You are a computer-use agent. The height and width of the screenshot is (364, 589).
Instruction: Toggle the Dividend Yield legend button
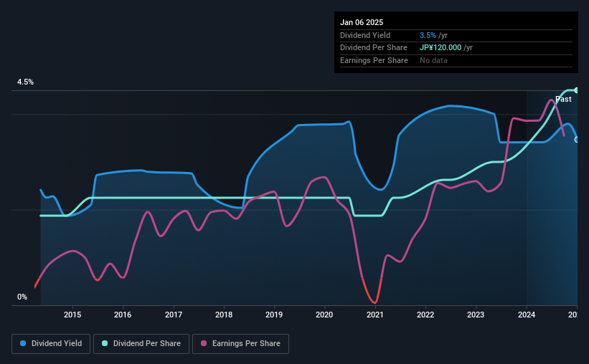click(x=51, y=344)
